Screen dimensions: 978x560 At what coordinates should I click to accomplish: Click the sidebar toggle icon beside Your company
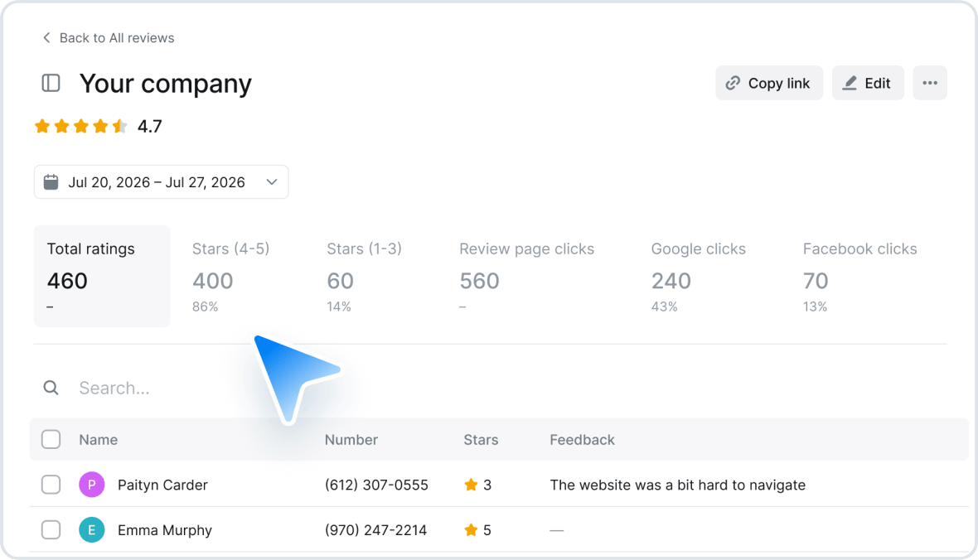point(51,83)
